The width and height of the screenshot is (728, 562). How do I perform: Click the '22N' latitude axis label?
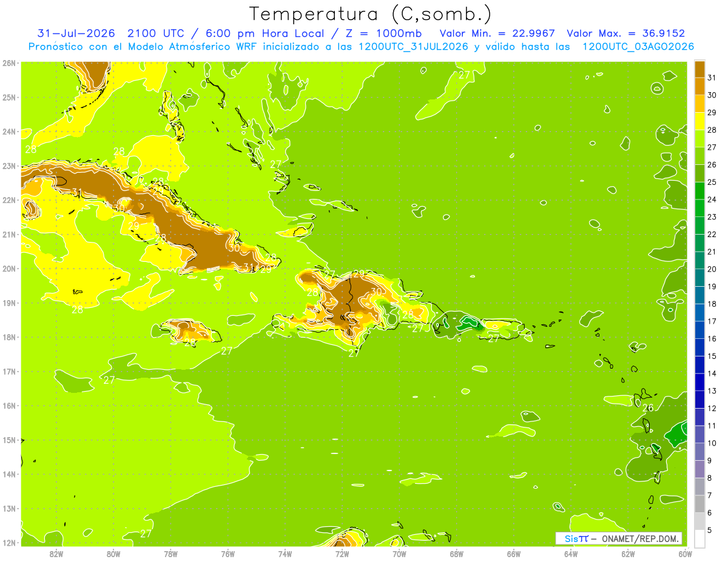pyautogui.click(x=9, y=200)
